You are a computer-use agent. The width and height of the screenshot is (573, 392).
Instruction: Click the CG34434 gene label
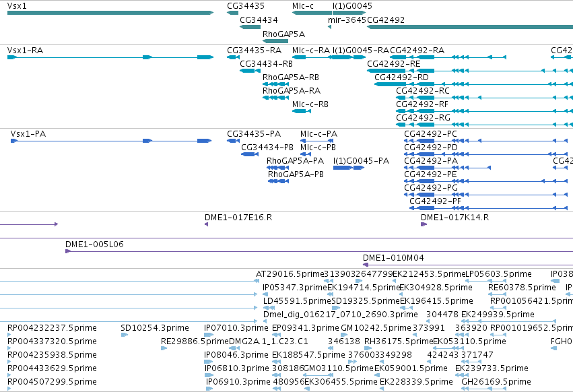pyautogui.click(x=259, y=20)
